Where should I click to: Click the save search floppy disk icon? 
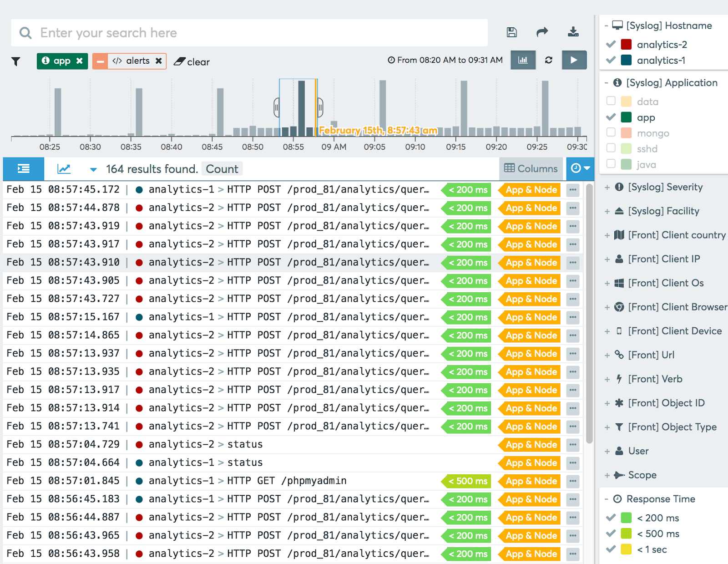point(512,32)
